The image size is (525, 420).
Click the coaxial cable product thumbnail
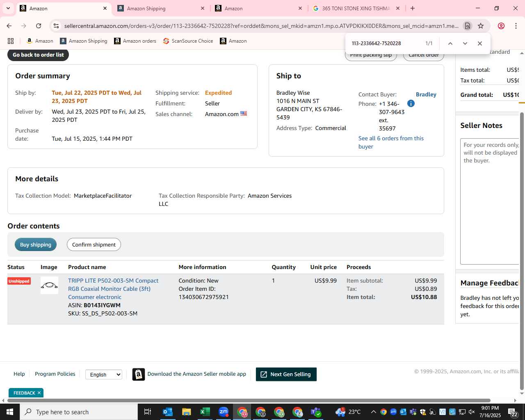[49, 285]
